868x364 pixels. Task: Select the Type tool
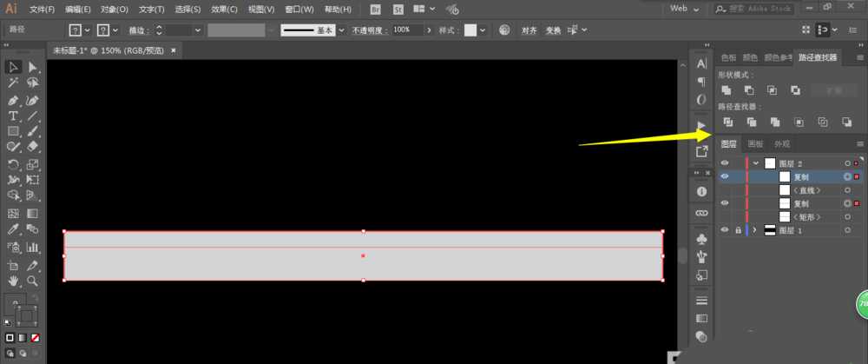coord(13,116)
